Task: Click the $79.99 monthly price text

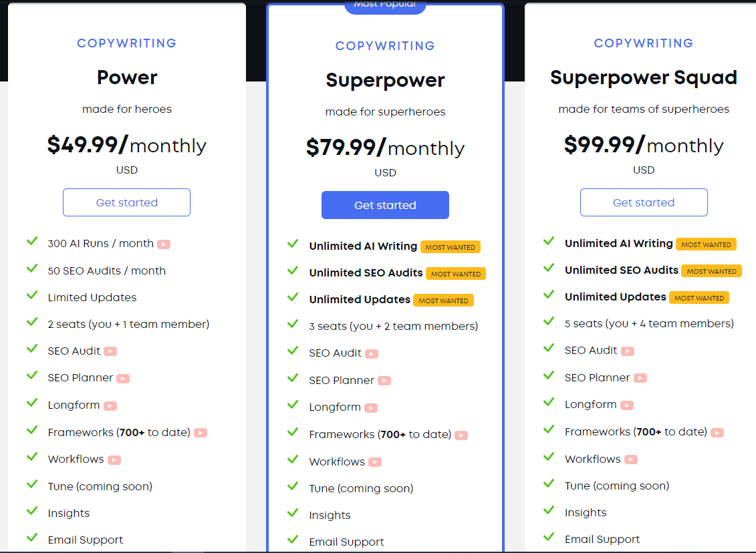Action: pyautogui.click(x=385, y=148)
